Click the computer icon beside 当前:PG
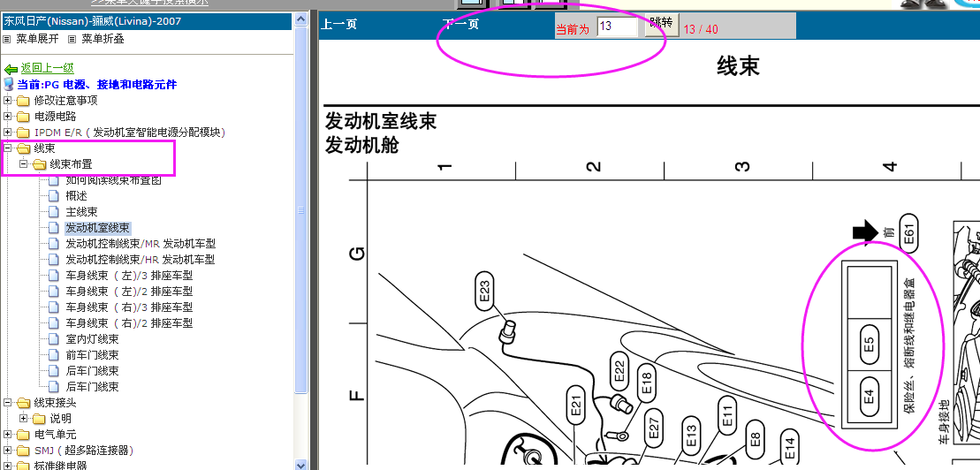 (9, 85)
